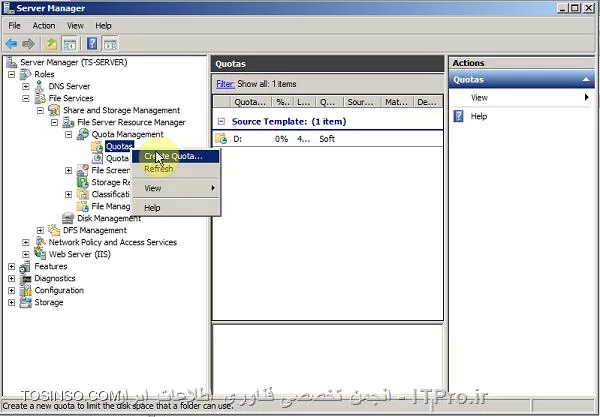Click the Forward arrow toolbar icon
Image resolution: width=600 pixels, height=417 pixels.
pyautogui.click(x=28, y=44)
